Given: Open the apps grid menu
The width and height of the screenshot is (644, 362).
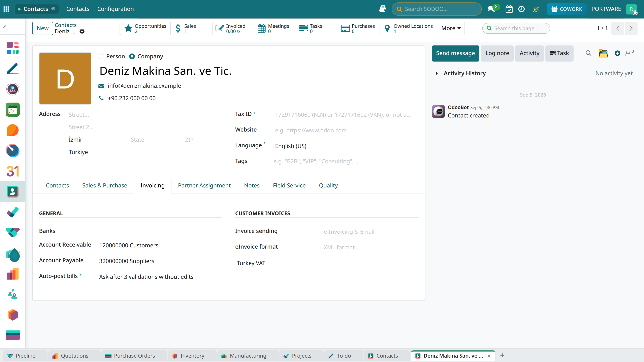Looking at the screenshot, I should [6, 9].
